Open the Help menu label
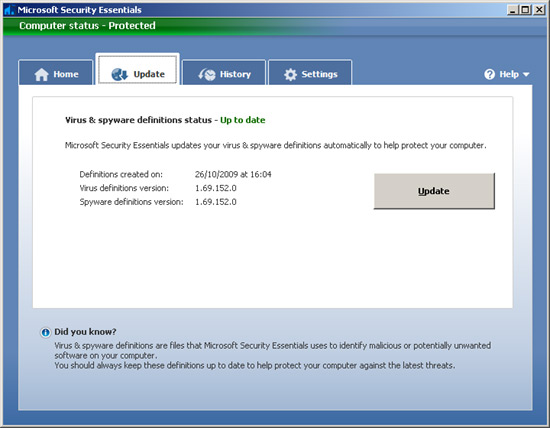The width and height of the screenshot is (550, 428). click(x=509, y=74)
